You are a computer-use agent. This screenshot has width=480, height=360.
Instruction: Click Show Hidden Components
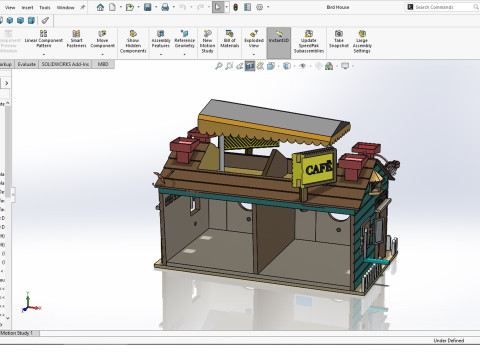click(133, 42)
